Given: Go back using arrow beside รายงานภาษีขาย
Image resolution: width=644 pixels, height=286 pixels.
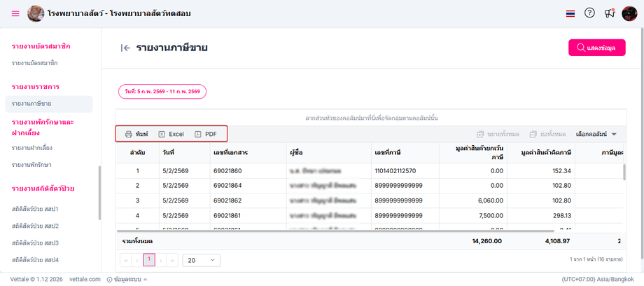Looking at the screenshot, I should tap(126, 48).
